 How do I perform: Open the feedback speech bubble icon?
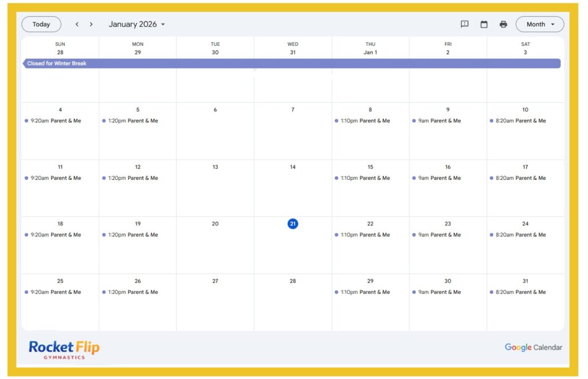pyautogui.click(x=465, y=24)
